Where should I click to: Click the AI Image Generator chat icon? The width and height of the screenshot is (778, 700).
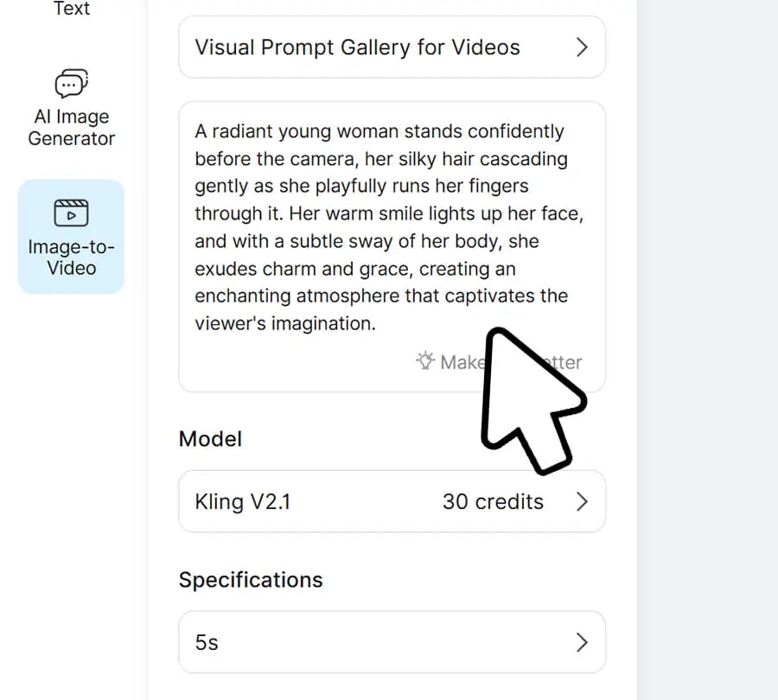[x=71, y=84]
